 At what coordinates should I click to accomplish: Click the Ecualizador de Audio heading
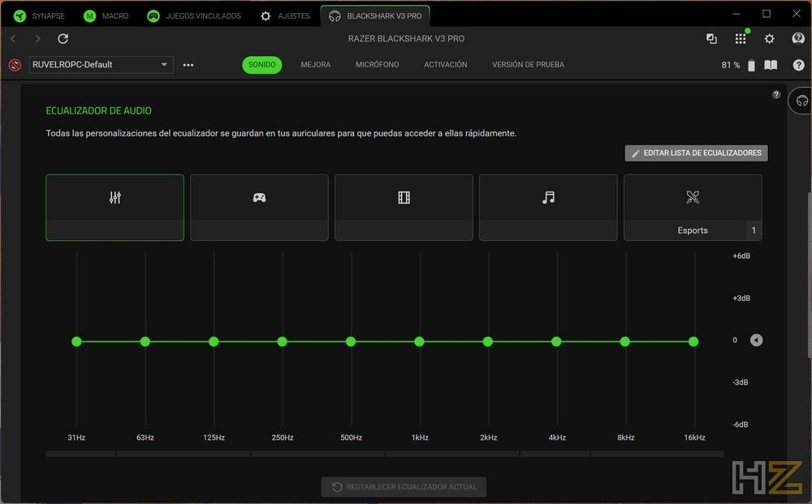click(x=98, y=110)
